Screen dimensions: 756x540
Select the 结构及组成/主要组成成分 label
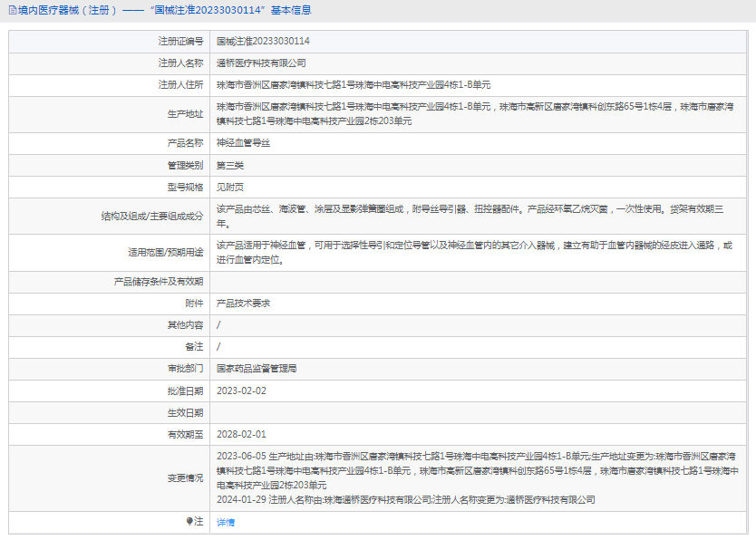point(152,217)
